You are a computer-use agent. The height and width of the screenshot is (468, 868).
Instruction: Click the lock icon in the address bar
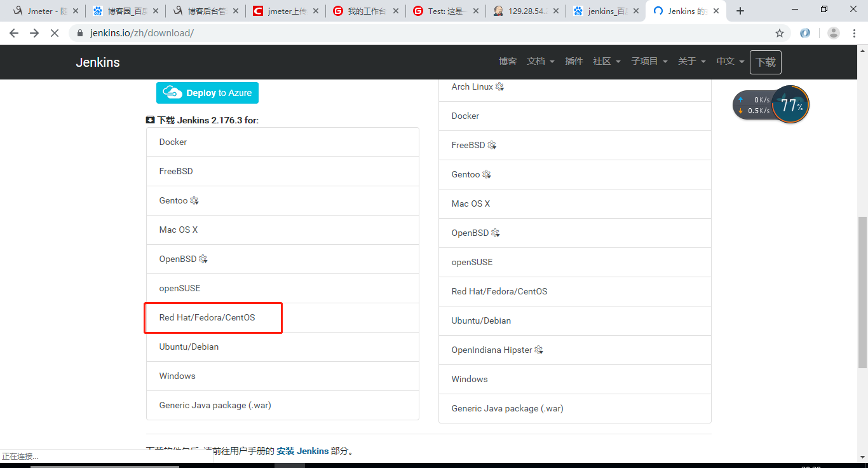point(80,32)
